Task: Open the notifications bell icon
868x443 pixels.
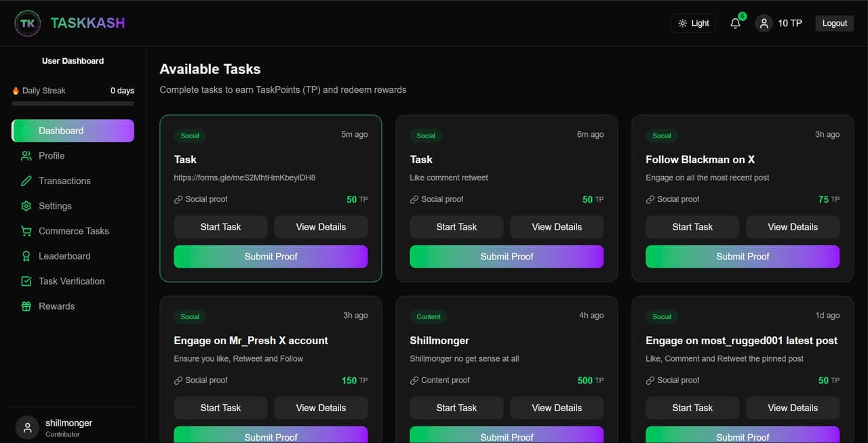Action: click(x=735, y=24)
